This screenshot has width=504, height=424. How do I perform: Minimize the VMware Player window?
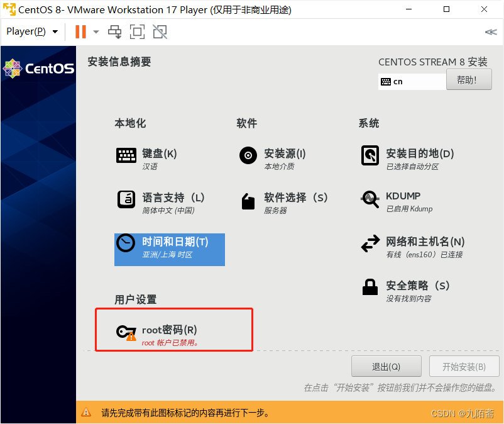(409, 9)
